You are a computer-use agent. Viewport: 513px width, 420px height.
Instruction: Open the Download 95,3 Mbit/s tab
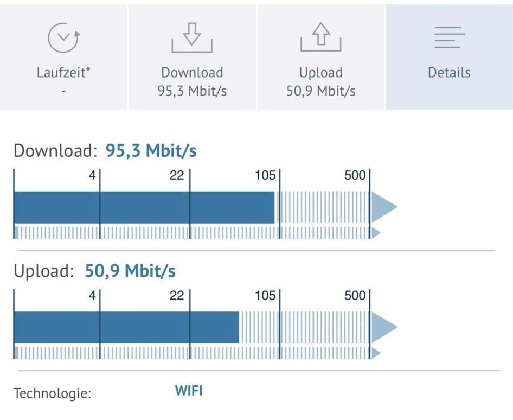(192, 57)
